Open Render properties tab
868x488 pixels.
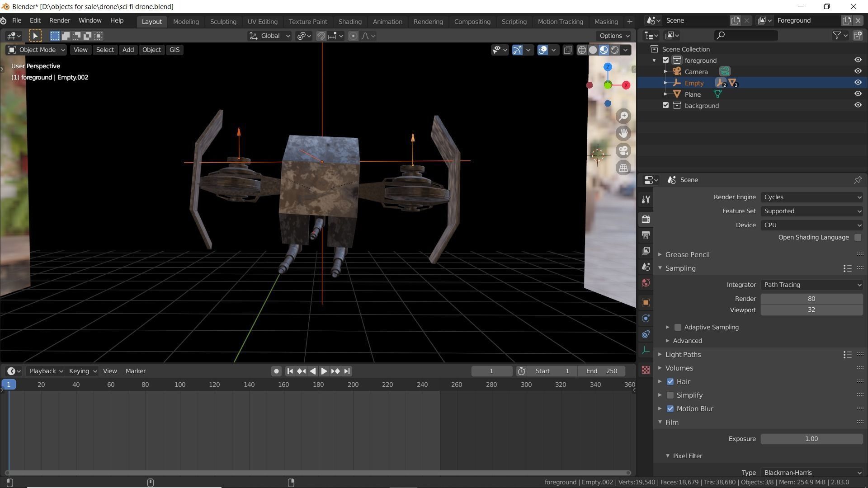click(x=646, y=219)
